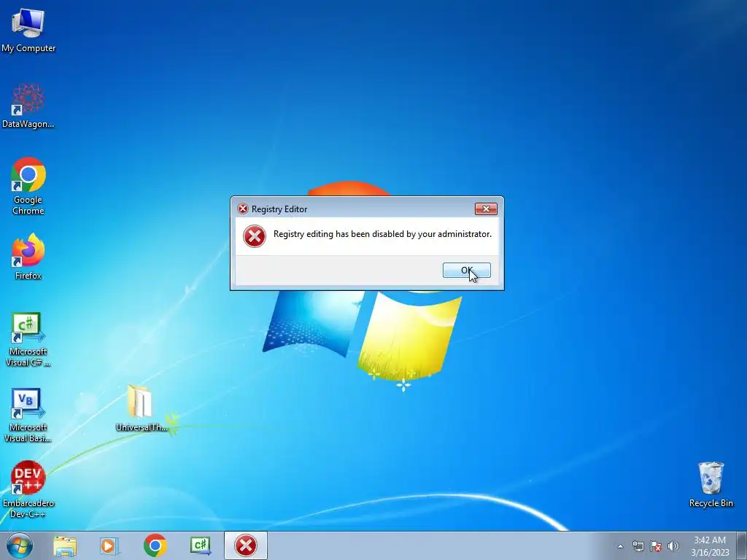The height and width of the screenshot is (560, 747).
Task: Click the red error icon beside the message
Action: pos(255,236)
